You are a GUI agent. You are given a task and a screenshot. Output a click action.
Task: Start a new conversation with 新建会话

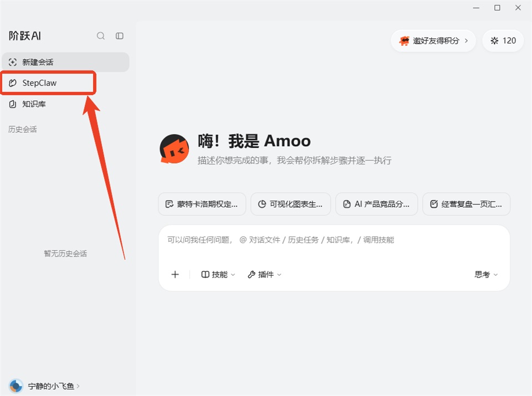click(x=65, y=62)
